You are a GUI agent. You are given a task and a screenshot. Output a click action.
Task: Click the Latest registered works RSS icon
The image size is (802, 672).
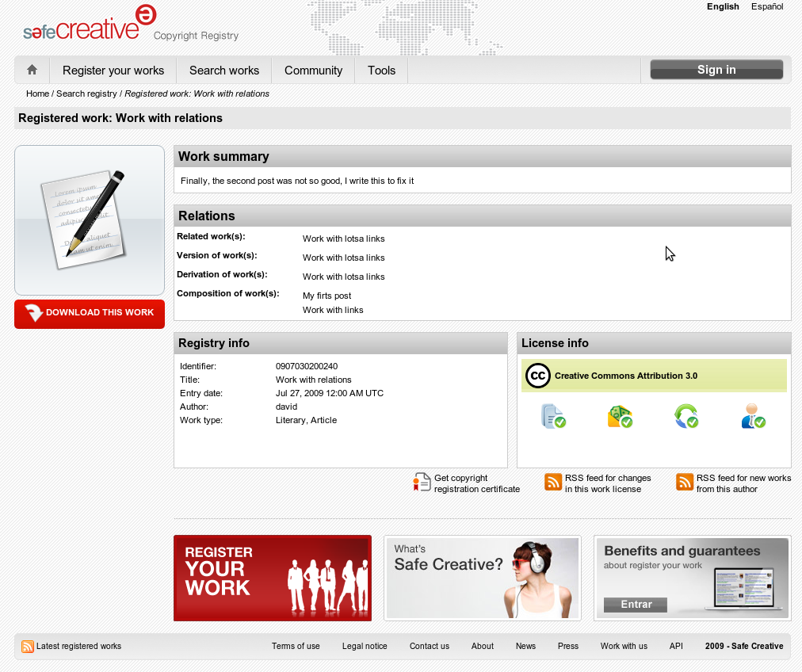point(28,647)
